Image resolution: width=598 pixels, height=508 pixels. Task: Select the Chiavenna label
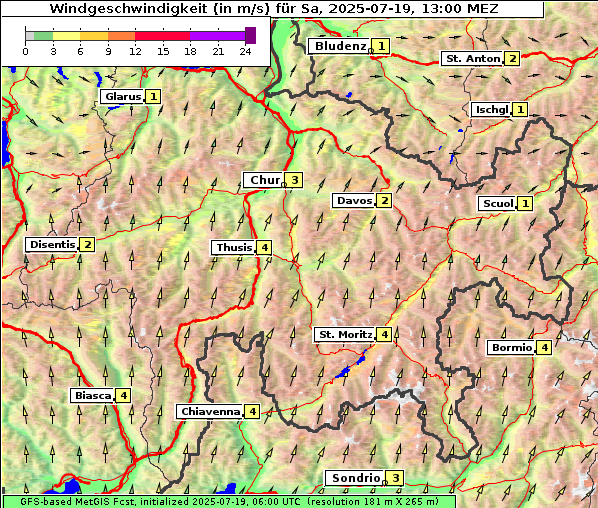coord(210,412)
